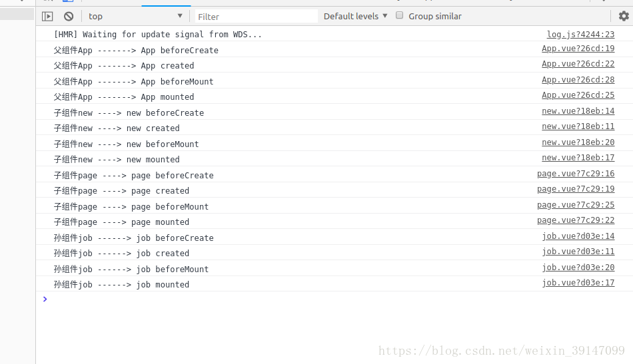Open source link job.vue?d03e:11

tap(578, 251)
